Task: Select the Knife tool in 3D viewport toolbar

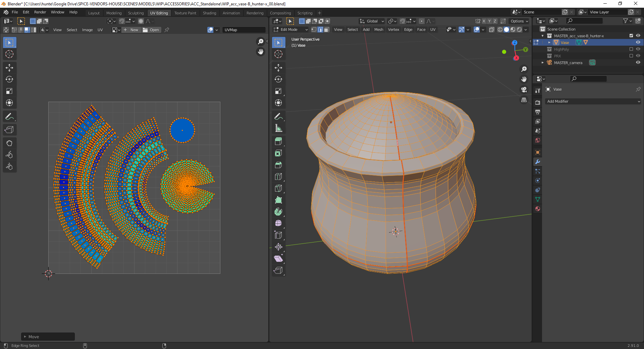Action: [278, 188]
